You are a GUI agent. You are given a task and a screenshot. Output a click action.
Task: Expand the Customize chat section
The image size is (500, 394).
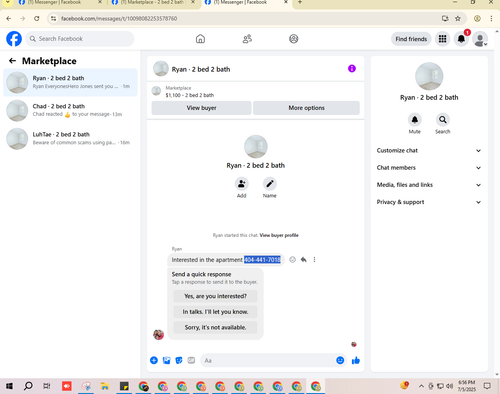(429, 151)
